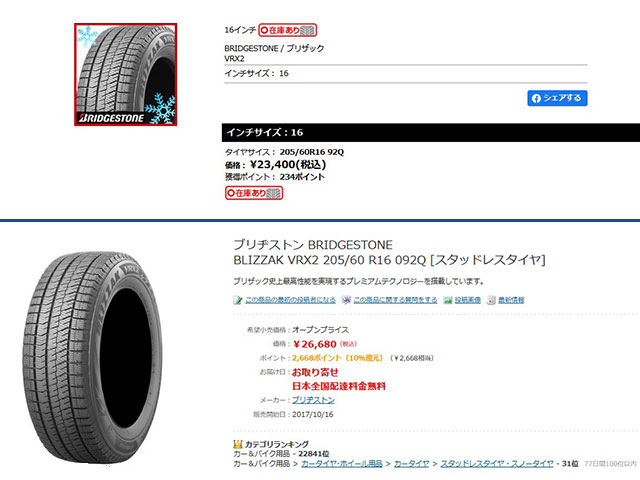
Task: Open the この商品に関する質問をする link
Action: click(x=395, y=300)
